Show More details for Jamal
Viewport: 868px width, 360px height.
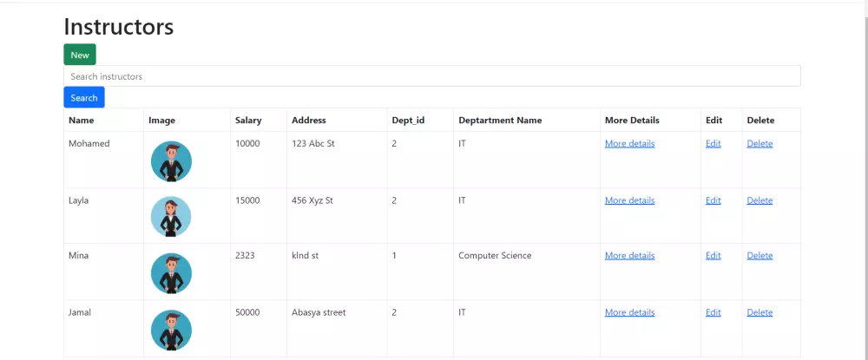629,312
